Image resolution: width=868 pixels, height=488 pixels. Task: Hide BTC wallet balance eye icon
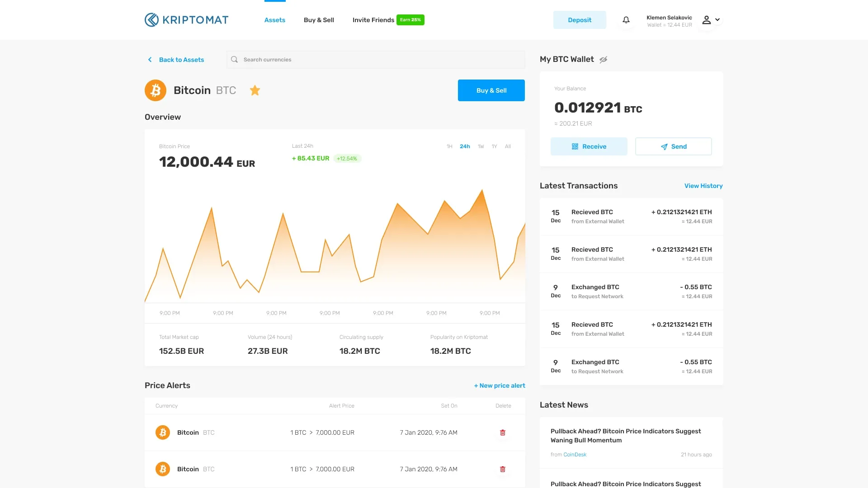point(604,60)
